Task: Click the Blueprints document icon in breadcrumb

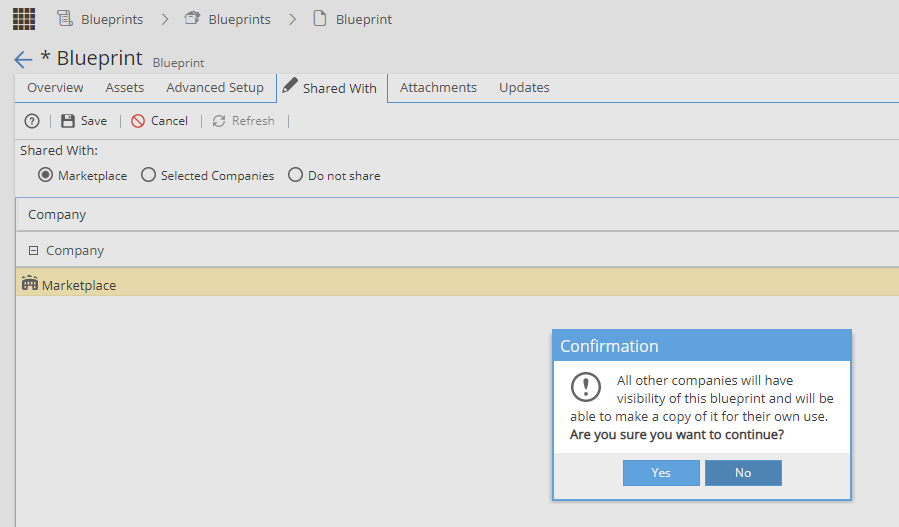Action: point(65,19)
